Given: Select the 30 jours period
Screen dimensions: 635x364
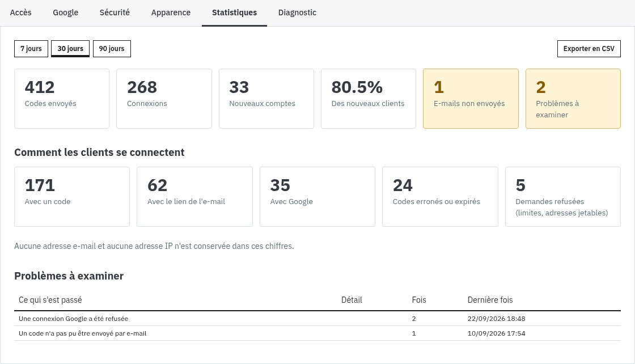Looking at the screenshot, I should pos(70,49).
